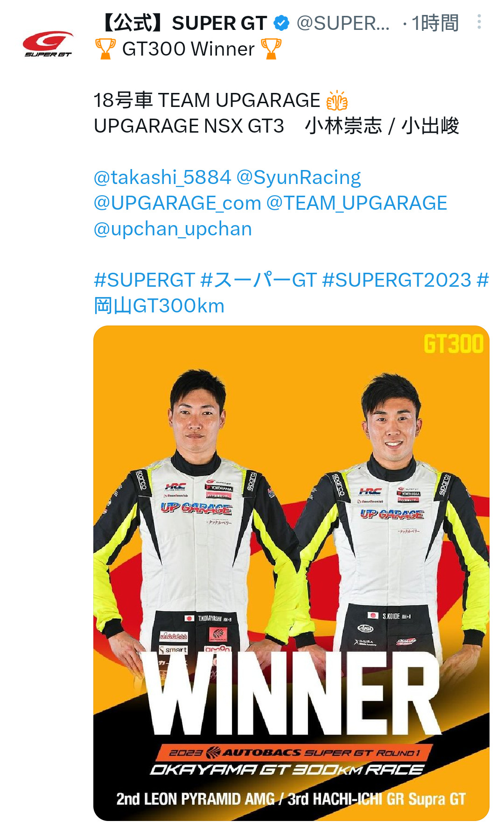Viewport: 504px width, 828px height.
Task: Tap the tweet text 18号車 TEAM UPGARAGE
Action: coord(207,100)
